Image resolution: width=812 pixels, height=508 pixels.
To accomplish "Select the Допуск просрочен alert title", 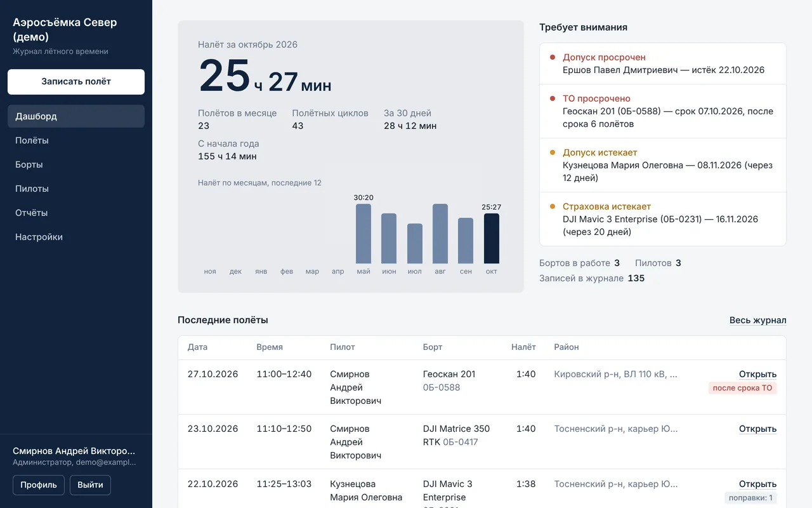I will 604,57.
